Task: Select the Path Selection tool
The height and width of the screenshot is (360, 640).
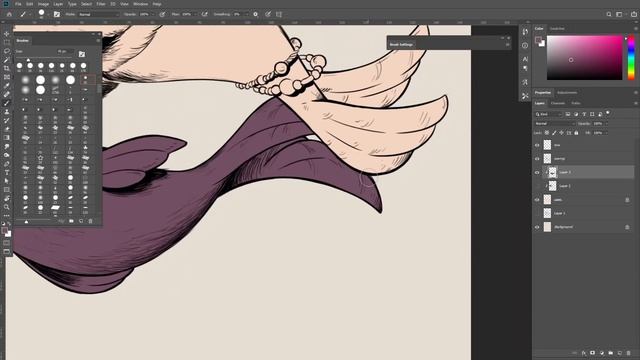Action: click(7, 181)
